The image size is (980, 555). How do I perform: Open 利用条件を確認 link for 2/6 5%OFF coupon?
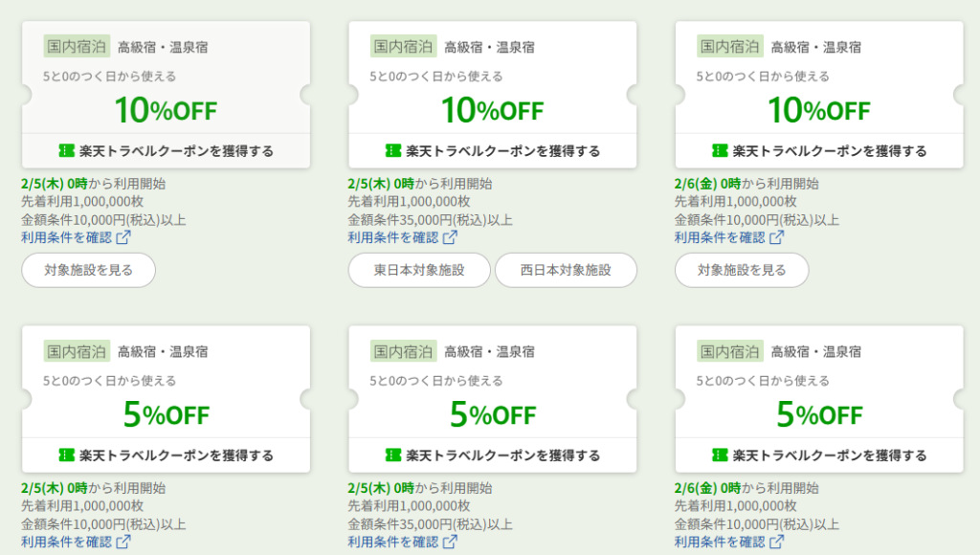pos(720,543)
